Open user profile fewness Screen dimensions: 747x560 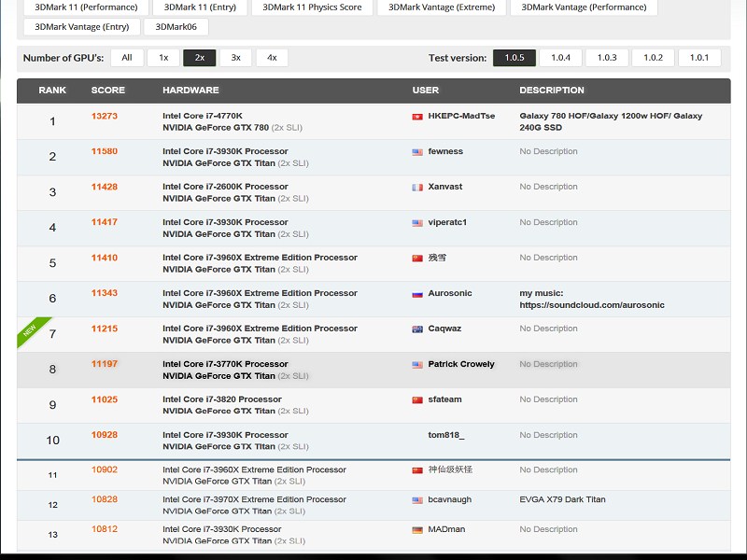pos(445,151)
